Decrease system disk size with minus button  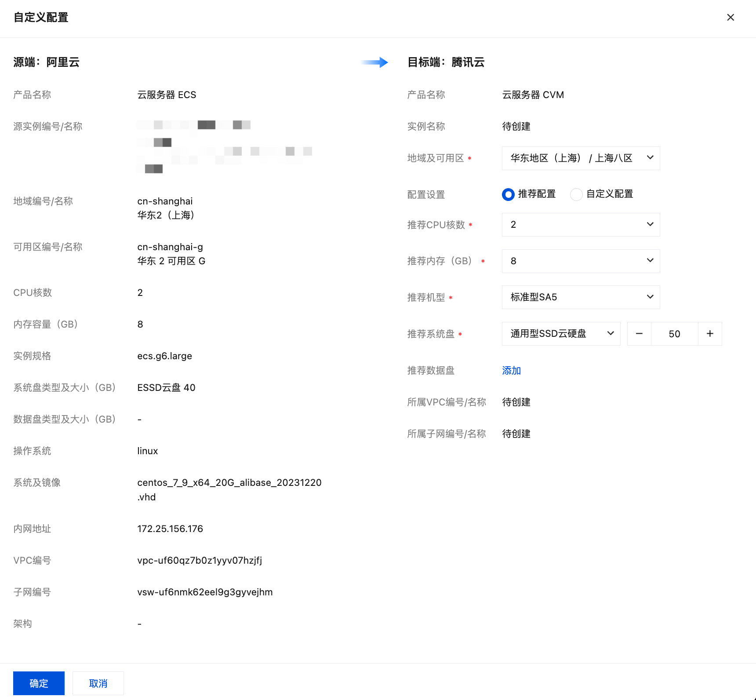pyautogui.click(x=639, y=334)
